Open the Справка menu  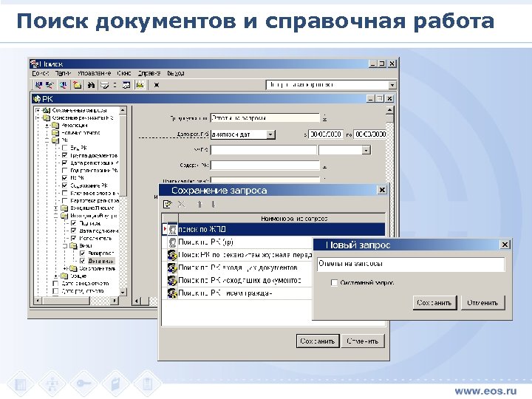coord(149,73)
